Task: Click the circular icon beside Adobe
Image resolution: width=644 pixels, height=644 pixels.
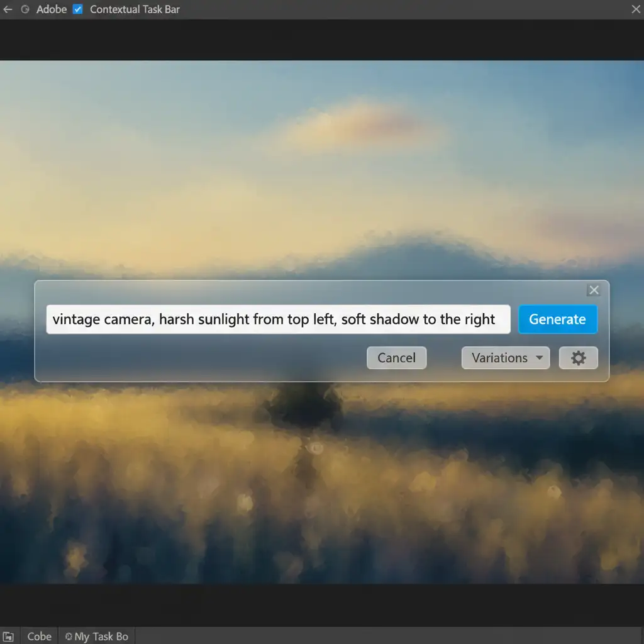Action: pos(25,9)
